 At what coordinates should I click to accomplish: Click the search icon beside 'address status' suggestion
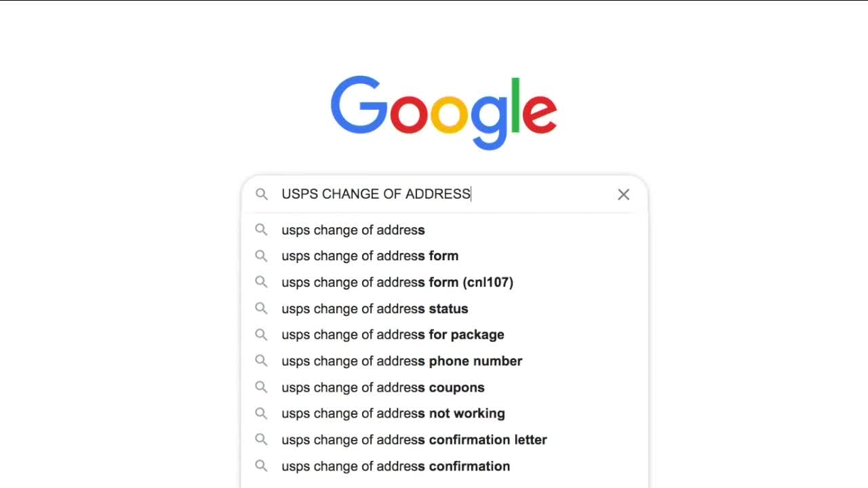pyautogui.click(x=261, y=308)
